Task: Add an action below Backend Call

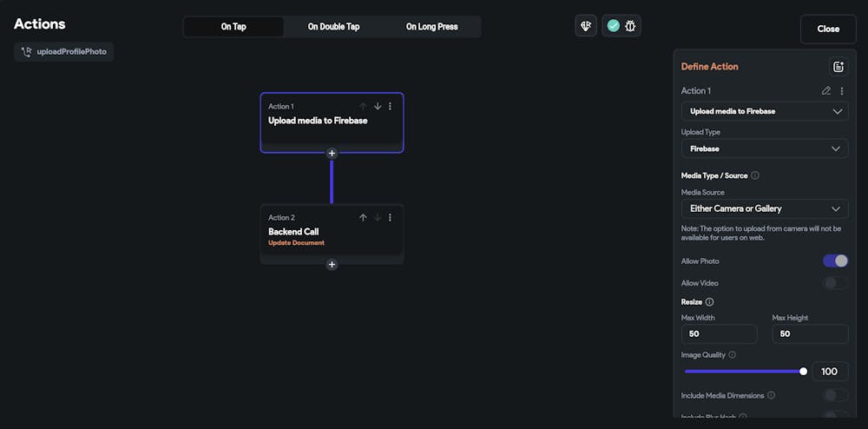Action: point(332,264)
